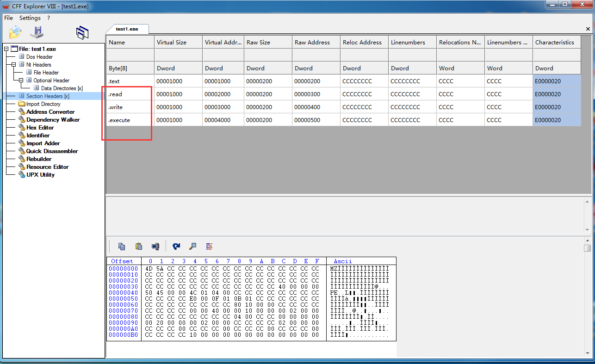Click the hex editor monitor icon

point(155,246)
